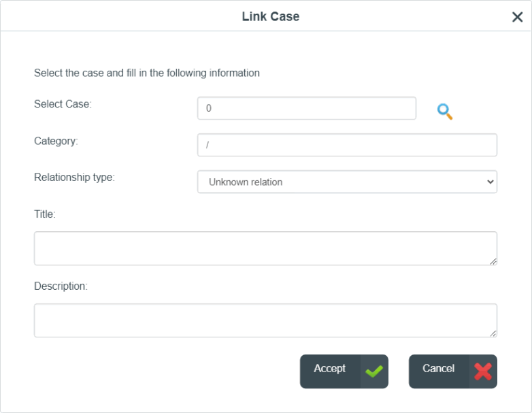Close the Link Case dialog
The image size is (532, 413).
pyautogui.click(x=518, y=16)
